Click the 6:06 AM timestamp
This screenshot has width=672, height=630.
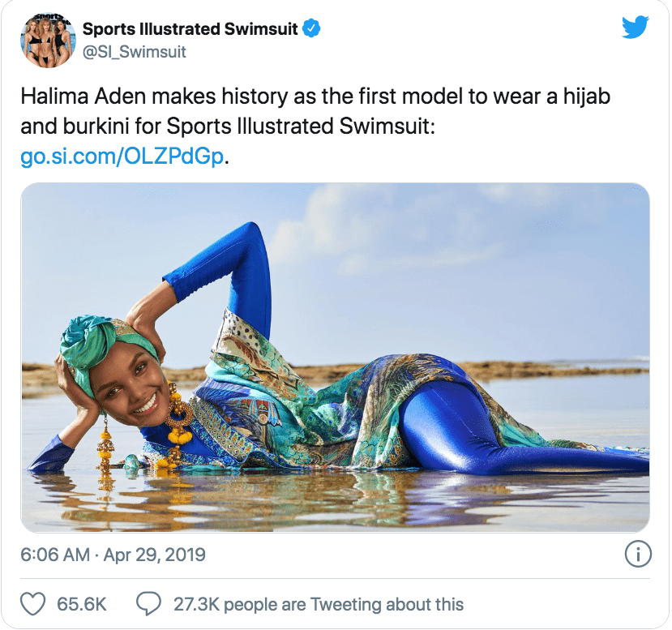pos(55,555)
